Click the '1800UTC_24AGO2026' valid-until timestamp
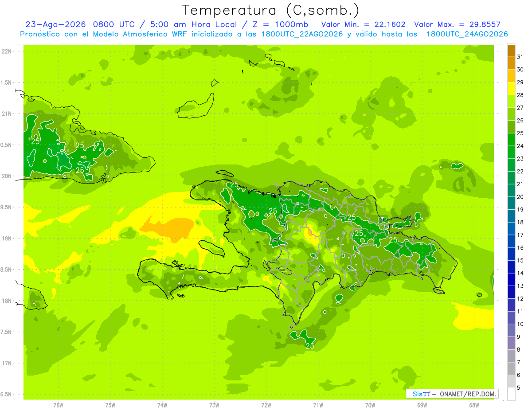 tap(467, 34)
